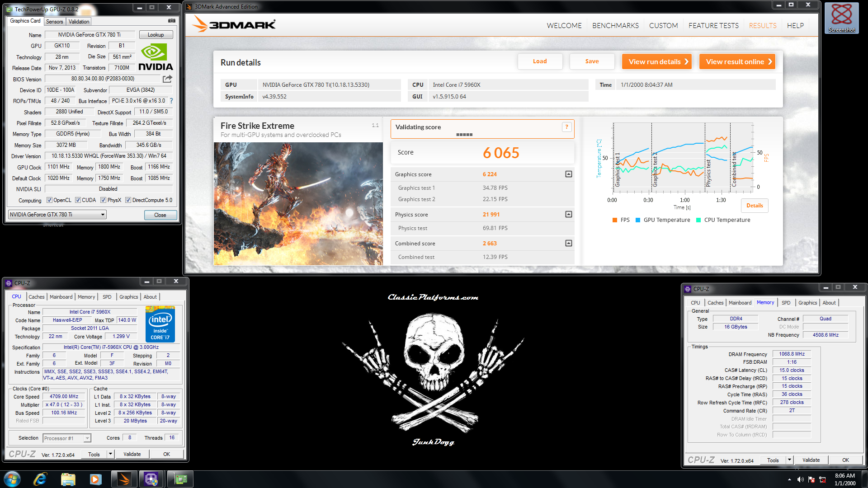
Task: Click the Lookup button in GPU-Z
Action: click(x=156, y=35)
